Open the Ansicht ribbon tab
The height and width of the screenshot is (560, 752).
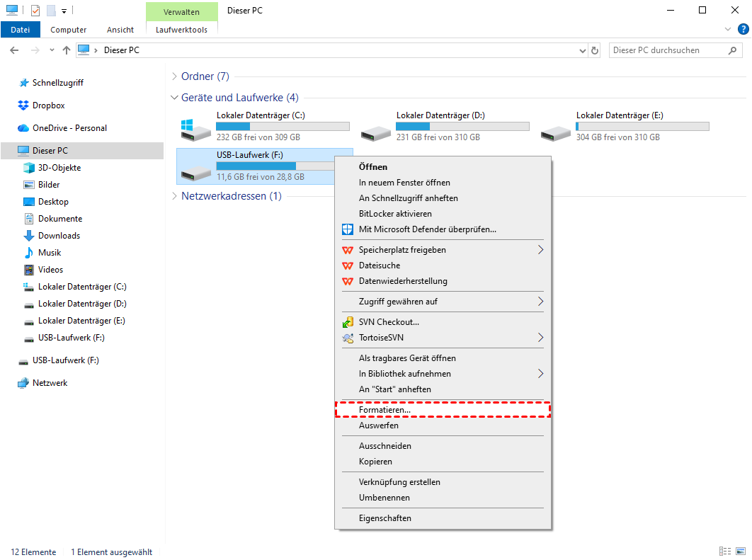(x=120, y=30)
